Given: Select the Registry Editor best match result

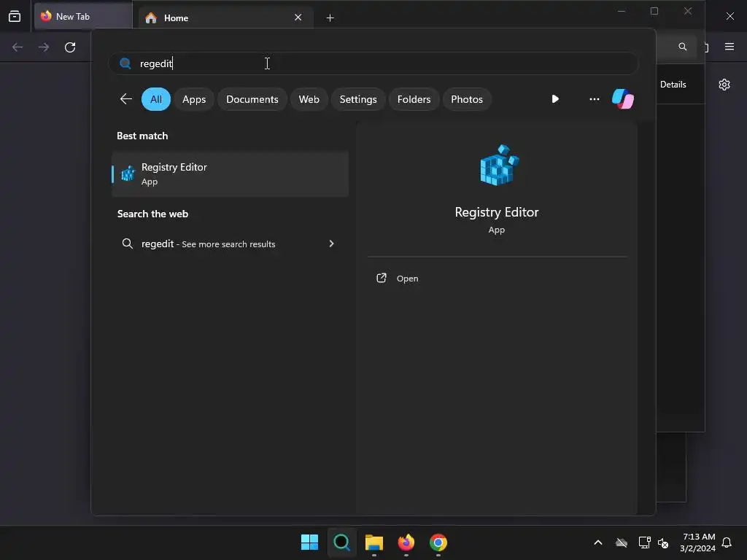Looking at the screenshot, I should coord(230,174).
